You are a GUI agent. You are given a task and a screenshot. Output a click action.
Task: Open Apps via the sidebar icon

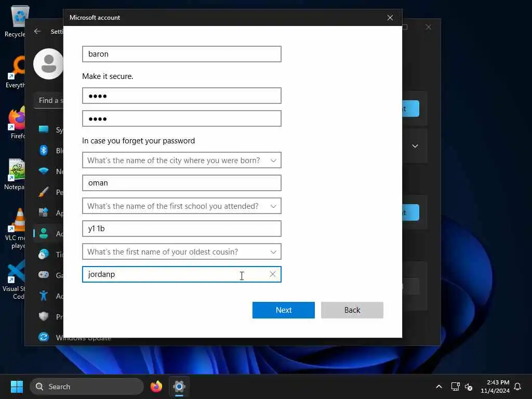[x=44, y=212]
